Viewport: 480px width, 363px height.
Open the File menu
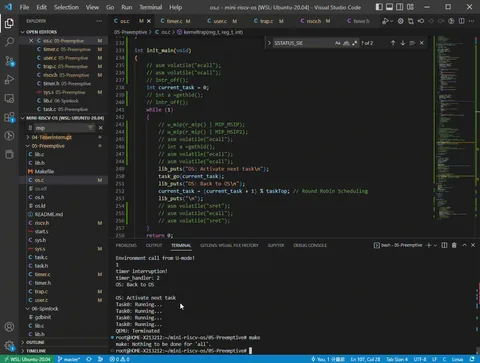pyautogui.click(x=24, y=7)
